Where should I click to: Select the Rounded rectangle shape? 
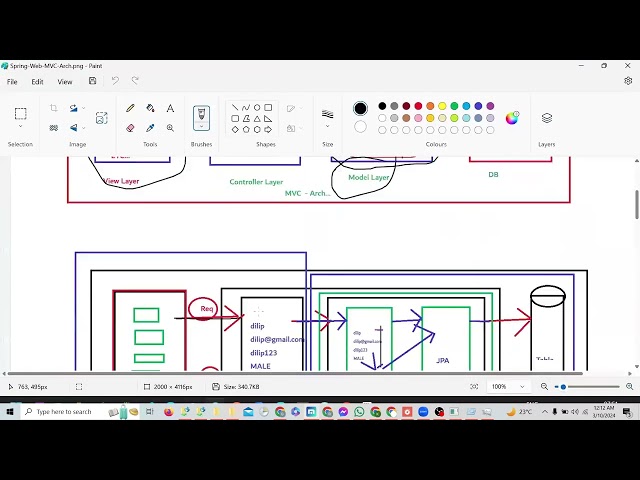tap(235, 118)
